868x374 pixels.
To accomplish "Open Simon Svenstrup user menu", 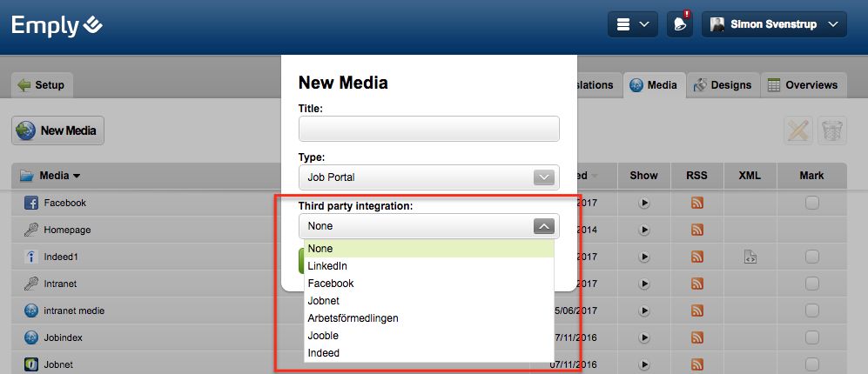I will click(774, 24).
